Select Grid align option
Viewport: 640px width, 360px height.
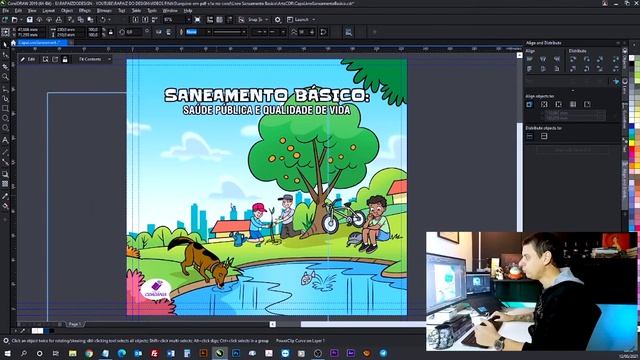tap(573, 104)
